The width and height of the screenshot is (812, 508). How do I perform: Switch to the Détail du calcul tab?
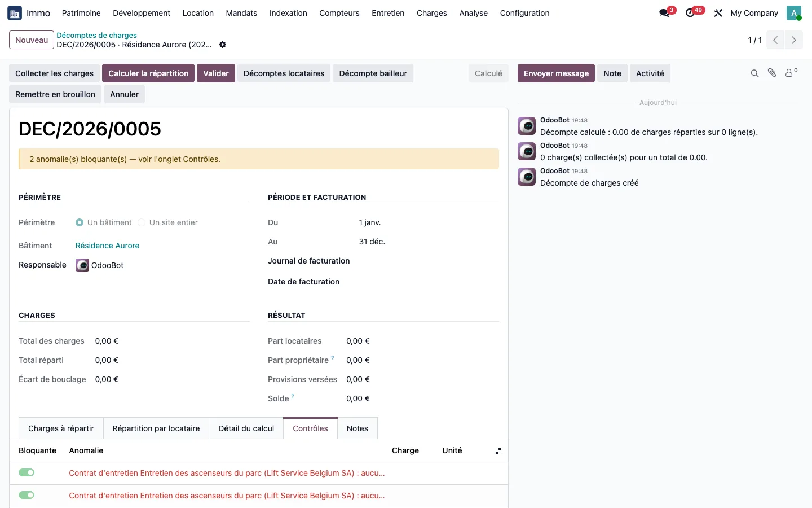pos(246,428)
